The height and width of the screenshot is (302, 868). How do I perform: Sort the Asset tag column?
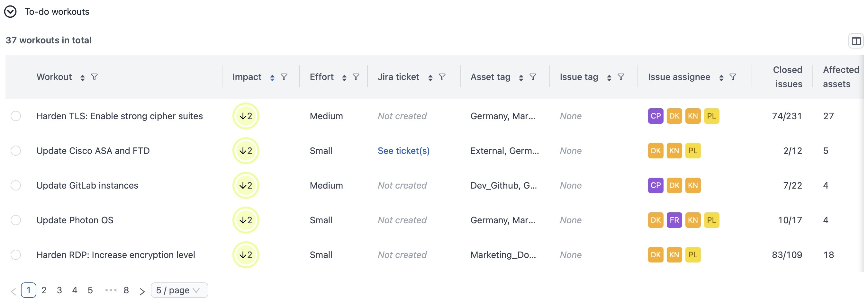point(521,78)
